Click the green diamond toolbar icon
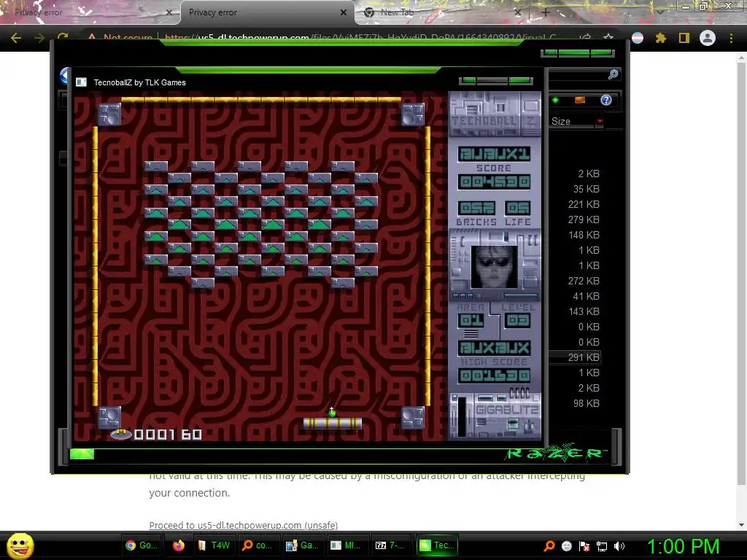Image resolution: width=747 pixels, height=560 pixels. (x=555, y=100)
